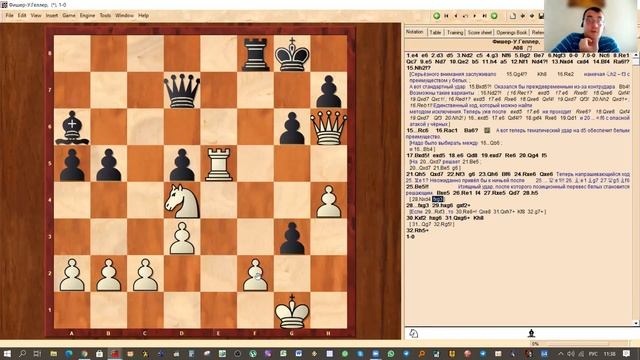Open the Windows Start menu

[x=7, y=353]
